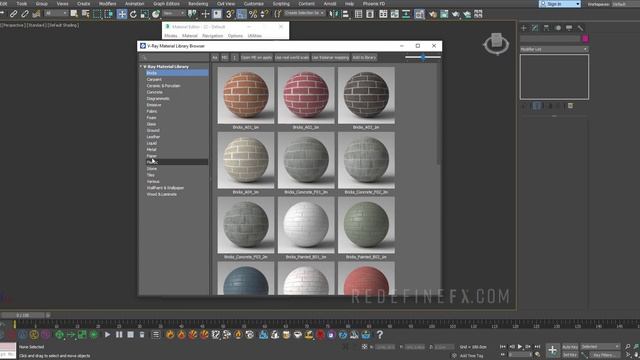Image resolution: width=640 pixels, height=360 pixels.
Task: Select the Bricks_A02 pink brick thumbnail
Action: click(x=306, y=96)
